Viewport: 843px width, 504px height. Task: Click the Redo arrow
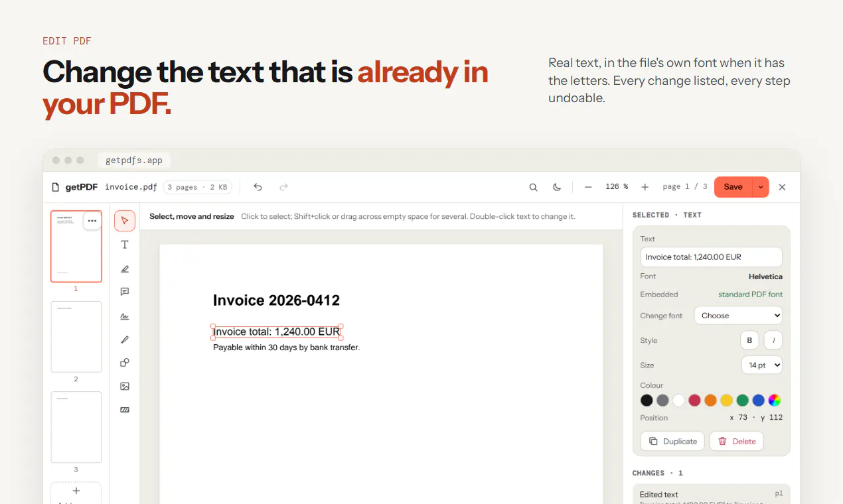[283, 187]
